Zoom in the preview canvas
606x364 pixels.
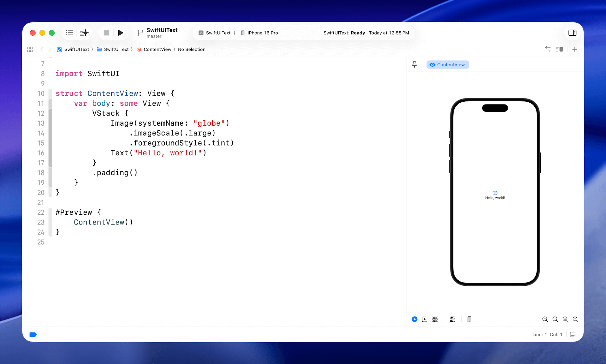pos(575,319)
